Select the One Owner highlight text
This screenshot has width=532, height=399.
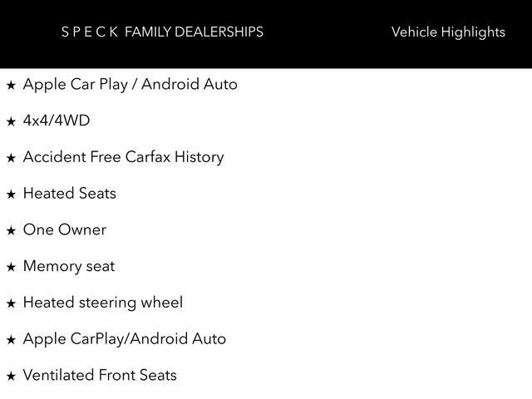click(x=65, y=230)
